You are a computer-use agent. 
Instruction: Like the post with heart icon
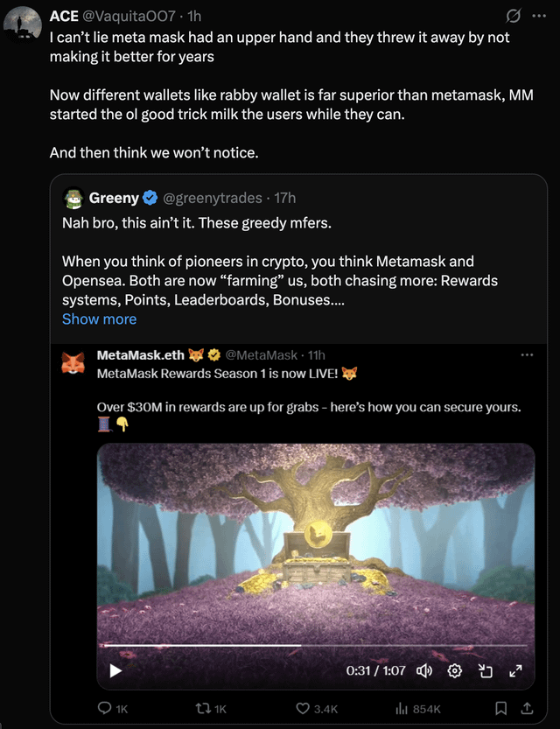click(x=303, y=708)
